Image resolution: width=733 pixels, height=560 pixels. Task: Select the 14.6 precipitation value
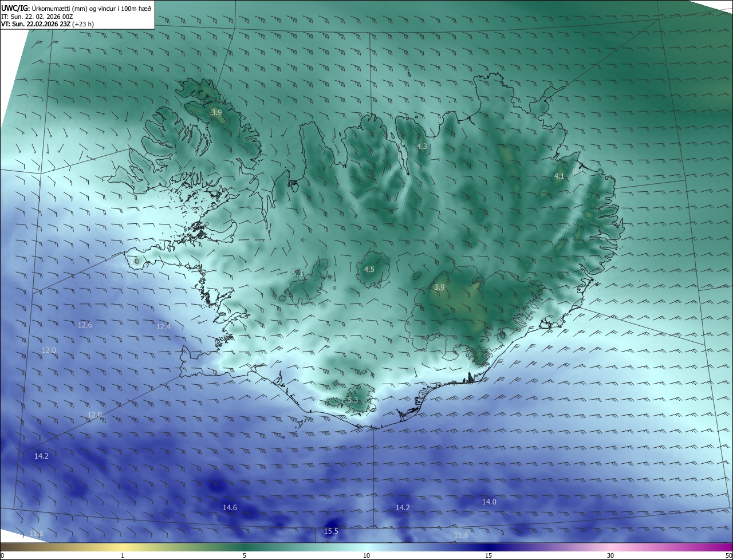(230, 508)
